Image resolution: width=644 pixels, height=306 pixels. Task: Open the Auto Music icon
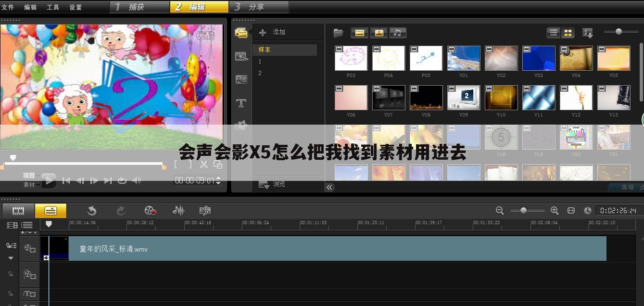[x=205, y=210]
